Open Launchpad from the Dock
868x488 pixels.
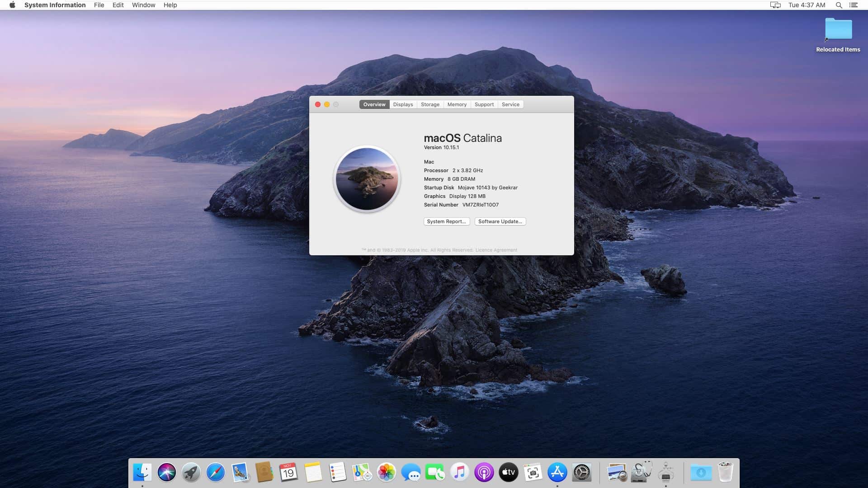coord(191,472)
